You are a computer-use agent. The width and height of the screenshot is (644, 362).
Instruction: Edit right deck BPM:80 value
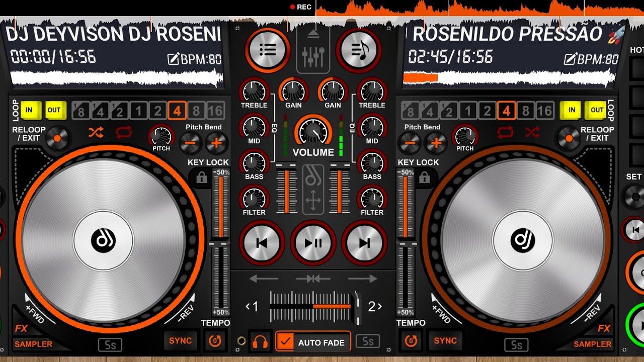tap(591, 59)
